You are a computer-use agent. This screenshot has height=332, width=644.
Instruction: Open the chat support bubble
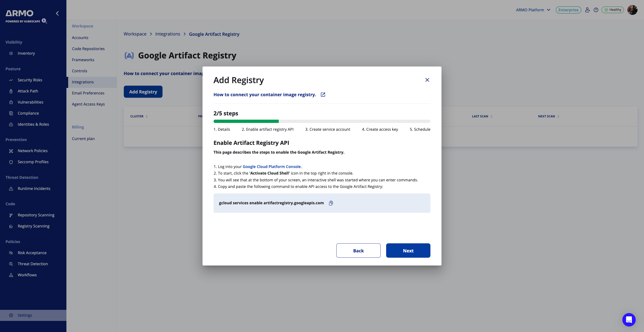tap(629, 320)
